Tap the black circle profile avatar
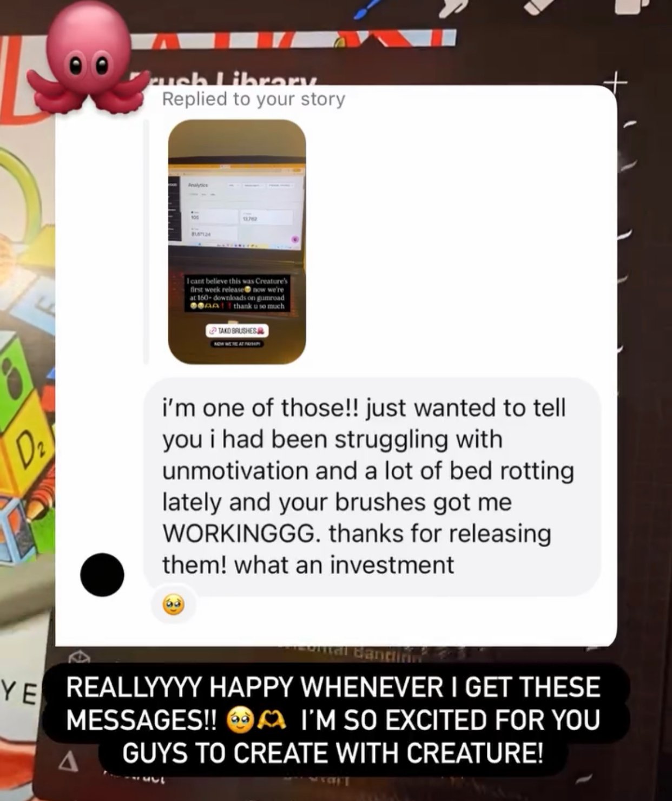 (102, 575)
